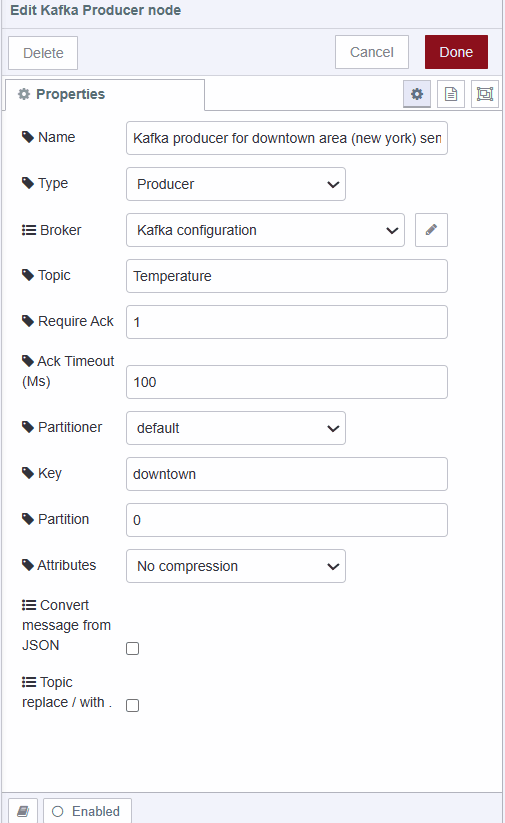
Task: Click the red Done button
Action: pyautogui.click(x=456, y=52)
